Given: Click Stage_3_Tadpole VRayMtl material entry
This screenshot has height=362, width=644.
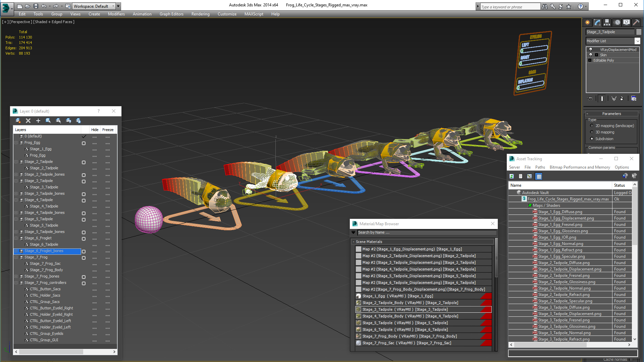Looking at the screenshot, I should [423, 309].
